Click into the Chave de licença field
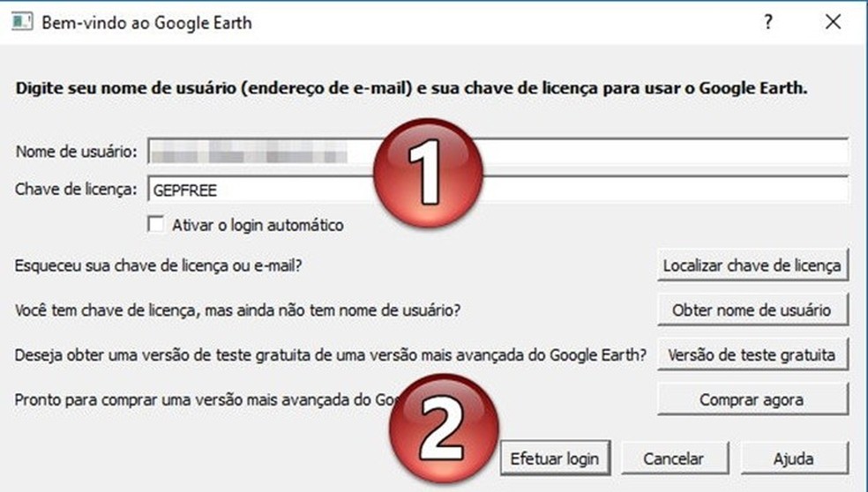 [498, 190]
